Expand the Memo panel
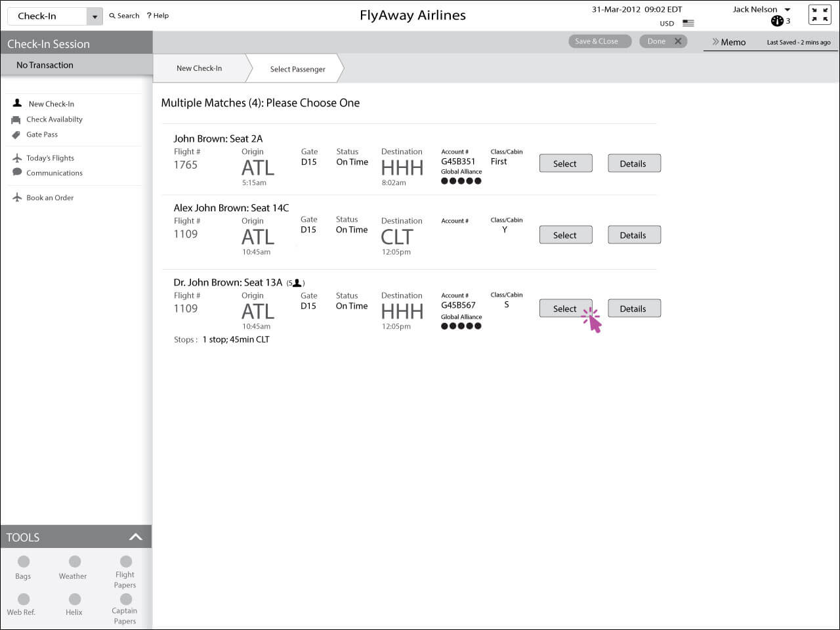Image resolution: width=840 pixels, height=630 pixels. 728,42
